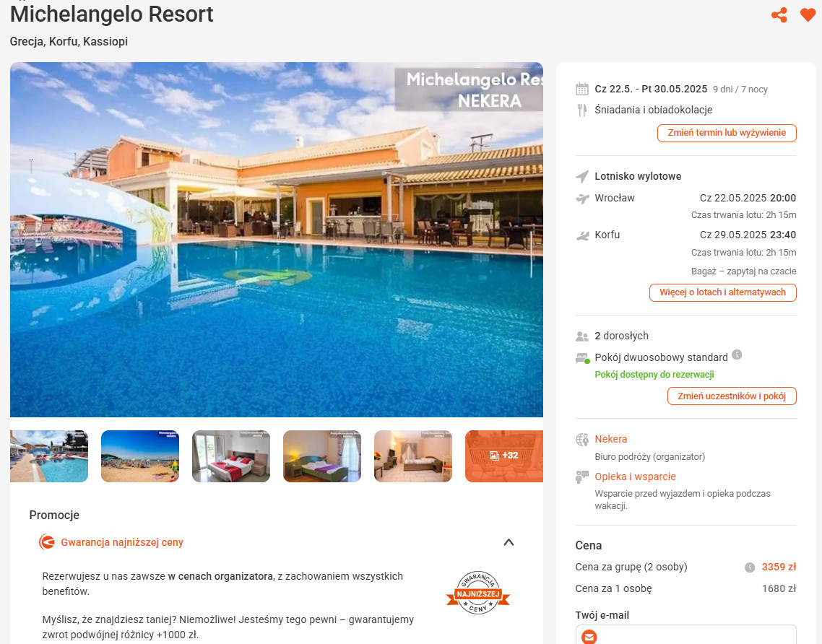Select the beach photo thumbnail
The width and height of the screenshot is (822, 644).
coord(140,456)
